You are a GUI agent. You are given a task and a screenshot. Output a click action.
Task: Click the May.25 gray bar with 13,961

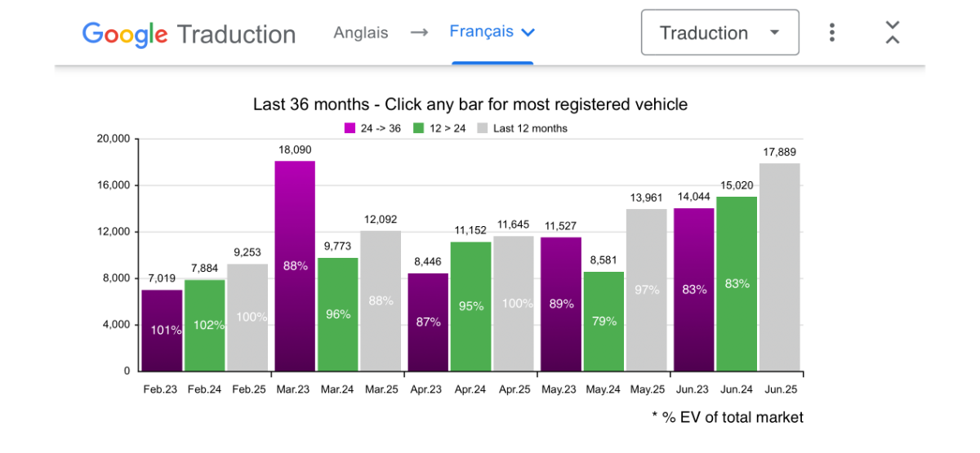pos(647,290)
